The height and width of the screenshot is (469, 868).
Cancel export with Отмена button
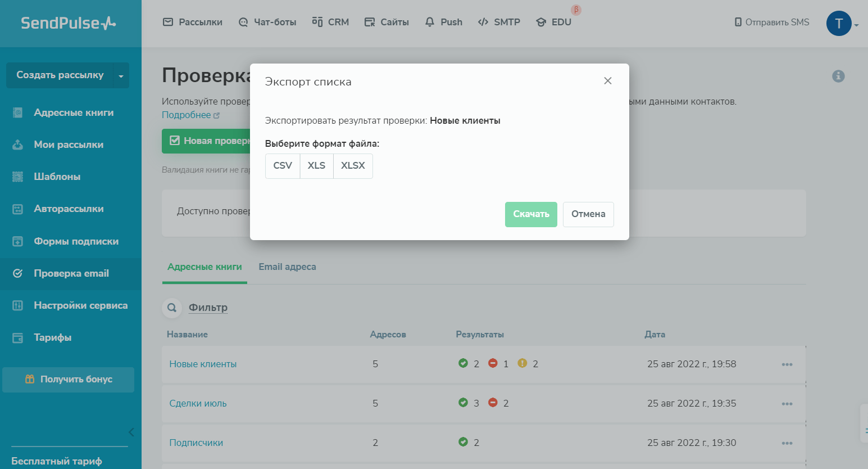(x=588, y=214)
